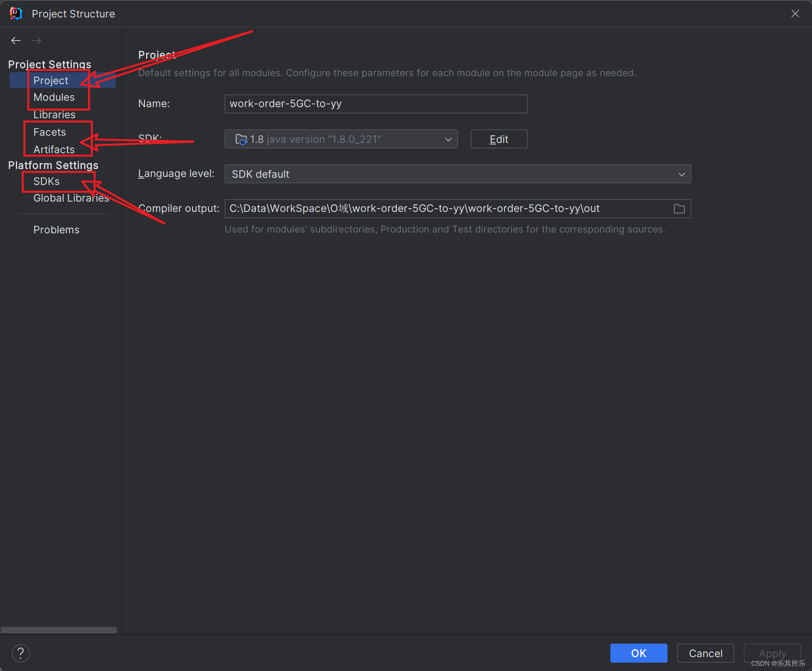The height and width of the screenshot is (671, 812).
Task: Show the Problems page
Action: (x=56, y=230)
